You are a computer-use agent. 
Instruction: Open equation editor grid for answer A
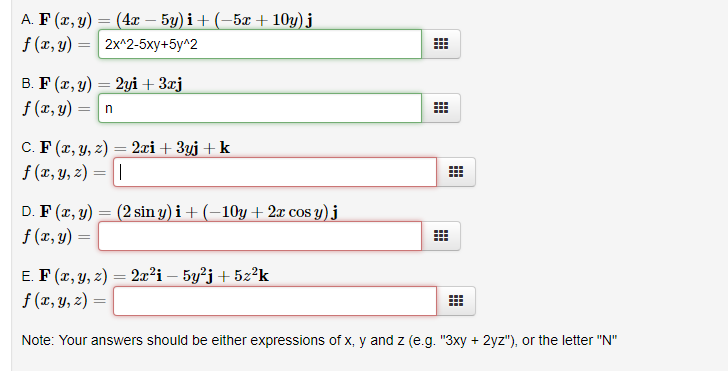(x=441, y=44)
